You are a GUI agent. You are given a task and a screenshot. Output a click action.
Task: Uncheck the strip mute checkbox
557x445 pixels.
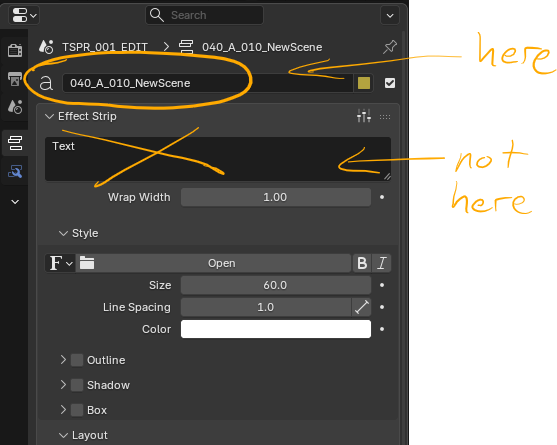[390, 83]
